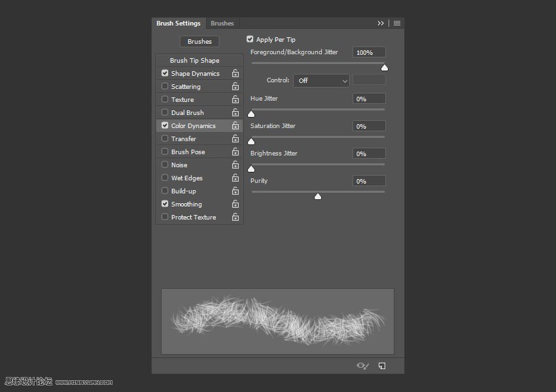
Task: Collapse panel with double-arrow chevrons
Action: [381, 24]
